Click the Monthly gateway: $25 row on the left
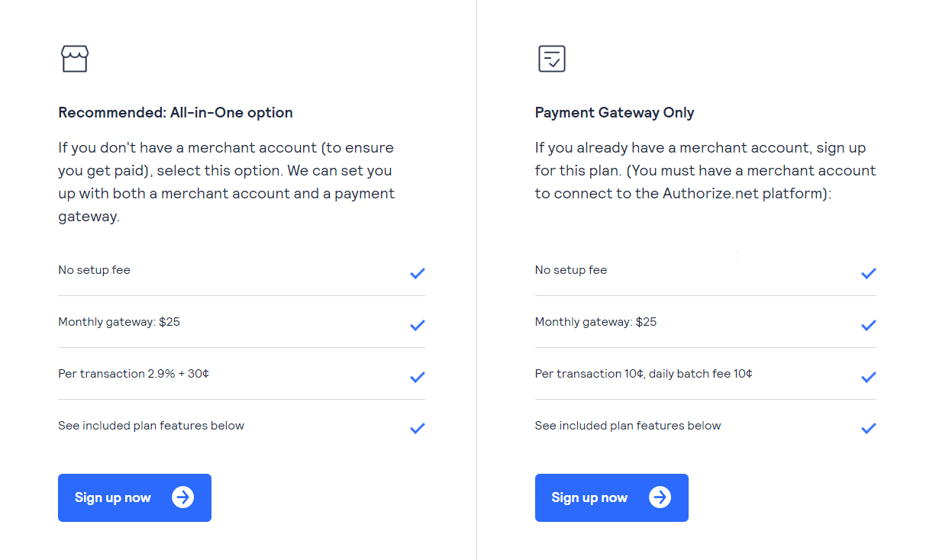The height and width of the screenshot is (560, 952). pyautogui.click(x=118, y=321)
